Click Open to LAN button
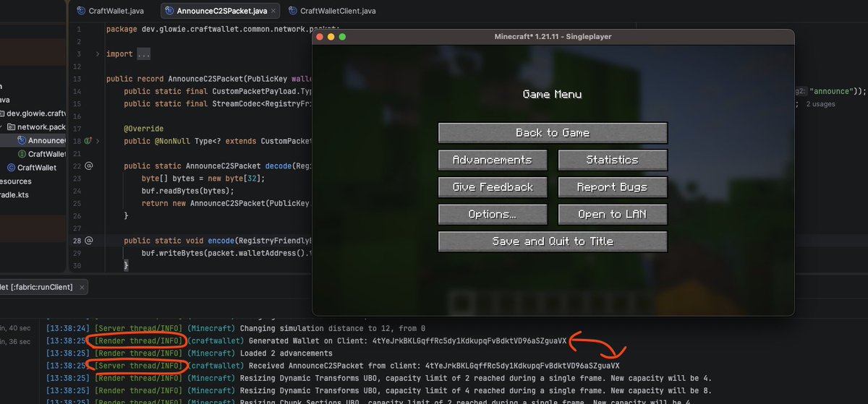Image resolution: width=868 pixels, height=404 pixels. tap(613, 215)
